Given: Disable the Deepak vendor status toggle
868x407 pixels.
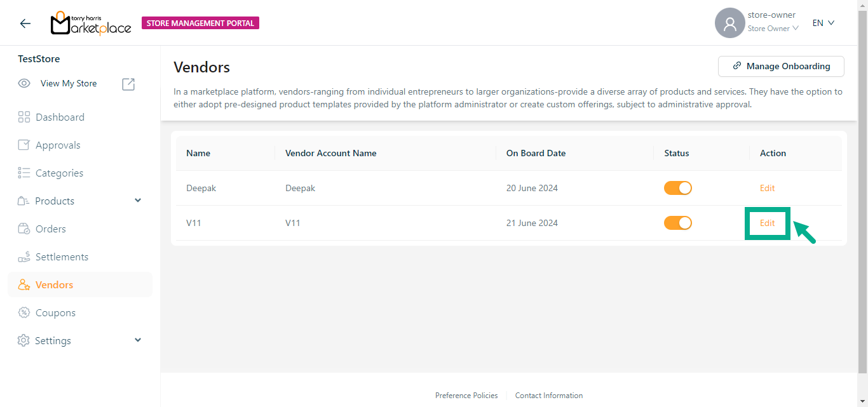Looking at the screenshot, I should coord(677,189).
